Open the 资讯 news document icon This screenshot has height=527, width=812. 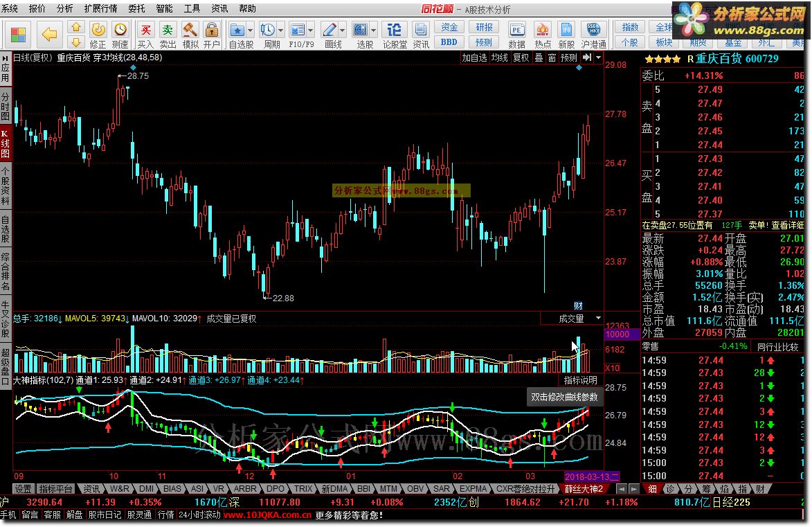click(420, 30)
